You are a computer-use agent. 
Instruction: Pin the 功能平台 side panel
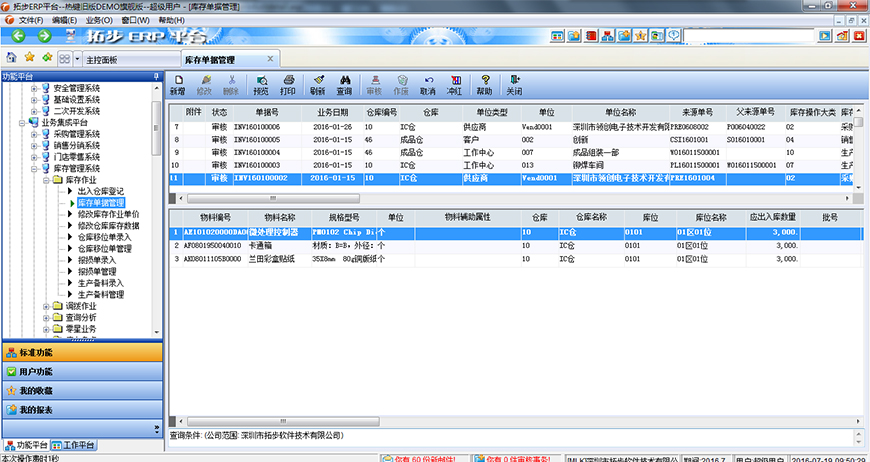[x=155, y=76]
